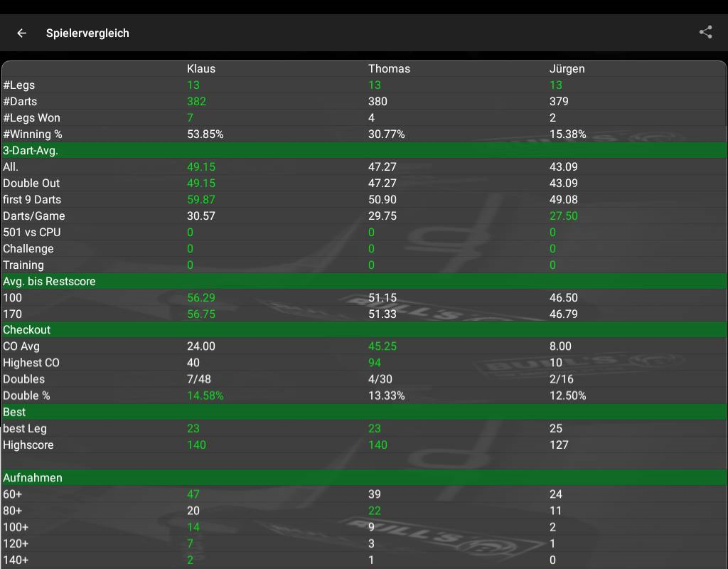728x569 pixels.
Task: Click Thomas's 80+ value 22
Action: (375, 511)
